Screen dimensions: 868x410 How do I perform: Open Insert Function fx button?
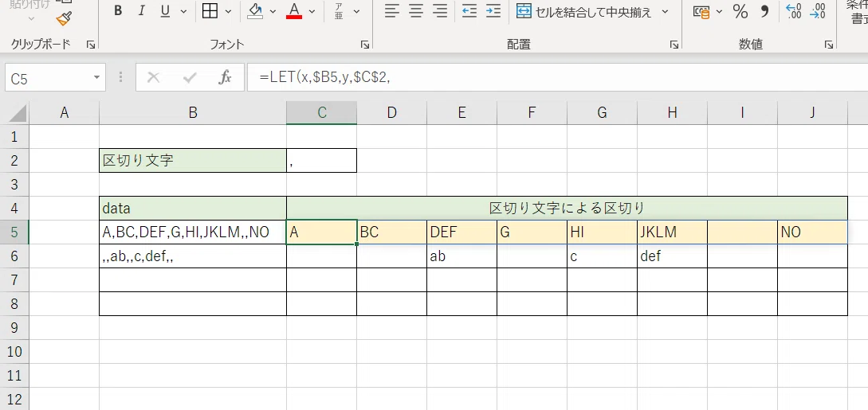click(x=225, y=77)
